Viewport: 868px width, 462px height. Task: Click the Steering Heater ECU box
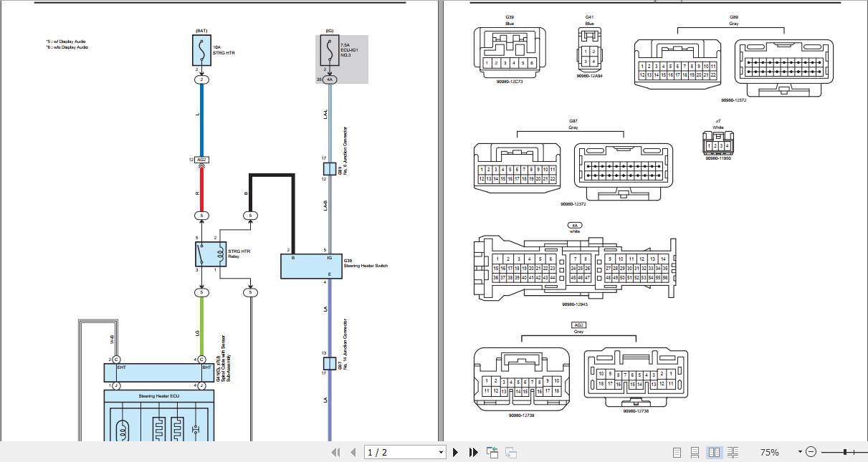[x=158, y=395]
